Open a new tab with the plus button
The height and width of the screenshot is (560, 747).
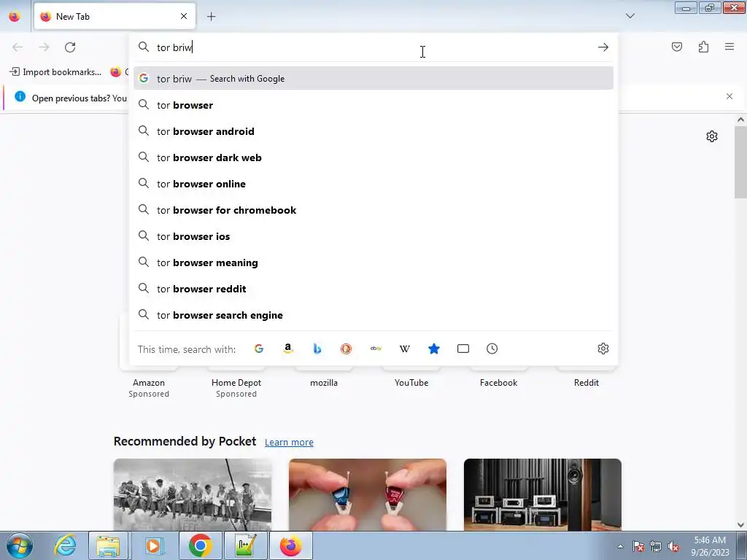click(211, 17)
